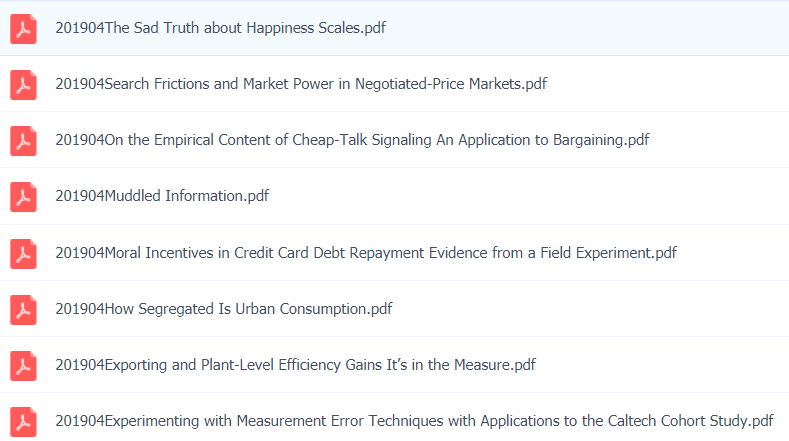Select PDF icon for Cheap-Talk Signaling file
Image resolution: width=789 pixels, height=441 pixels.
23,140
